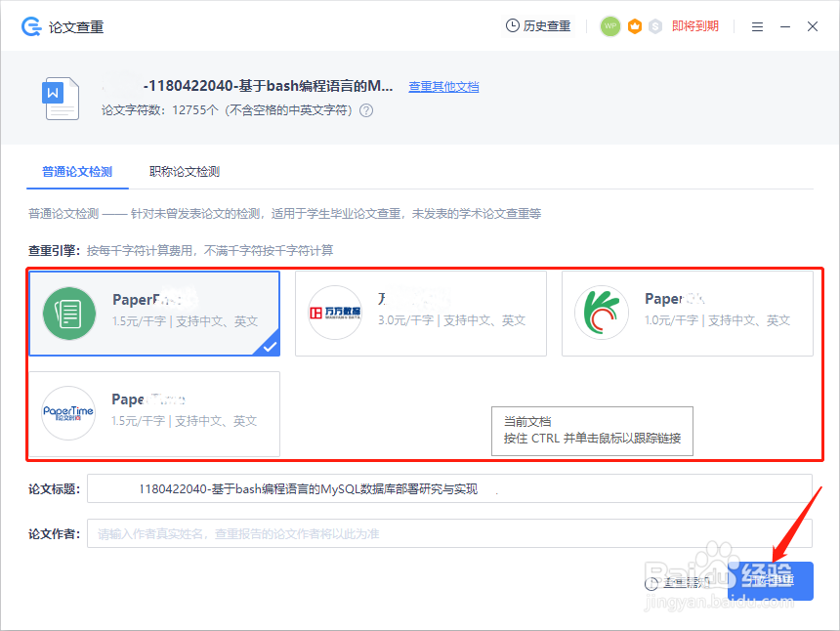The image size is (840, 631).
Task: Click the PaperTime circular logo
Action: point(68,413)
